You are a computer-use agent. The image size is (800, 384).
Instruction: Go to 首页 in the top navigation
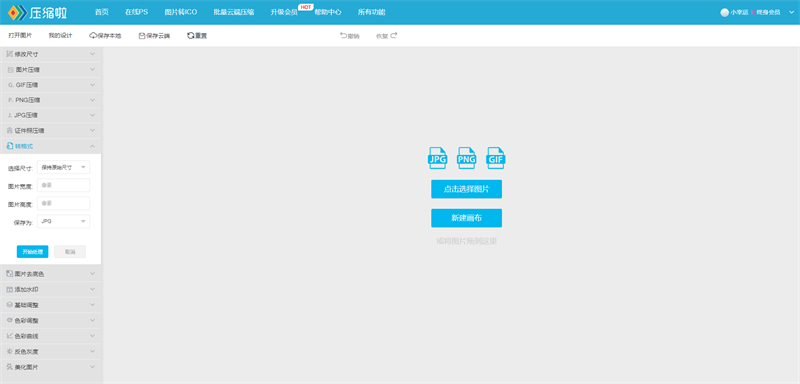pos(102,12)
